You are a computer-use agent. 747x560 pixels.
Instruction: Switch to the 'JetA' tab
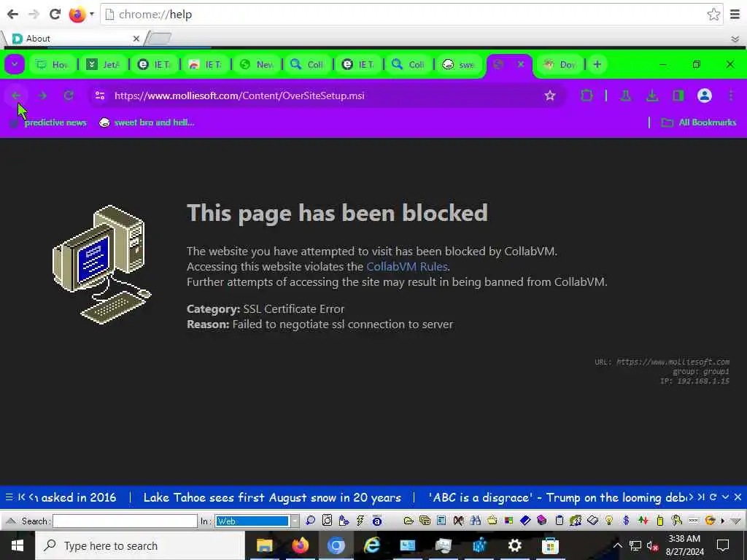pyautogui.click(x=104, y=65)
